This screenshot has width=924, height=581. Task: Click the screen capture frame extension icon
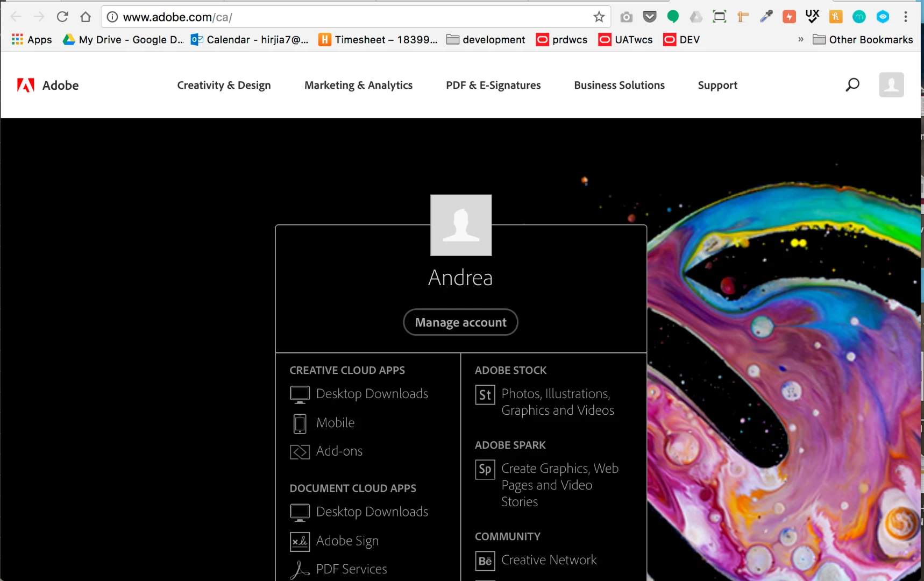(x=719, y=17)
